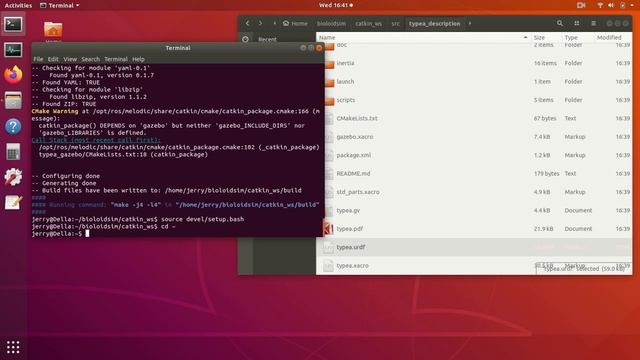Open the Text Editor dock icon
This screenshot has height=360, width=640.
click(x=13, y=202)
